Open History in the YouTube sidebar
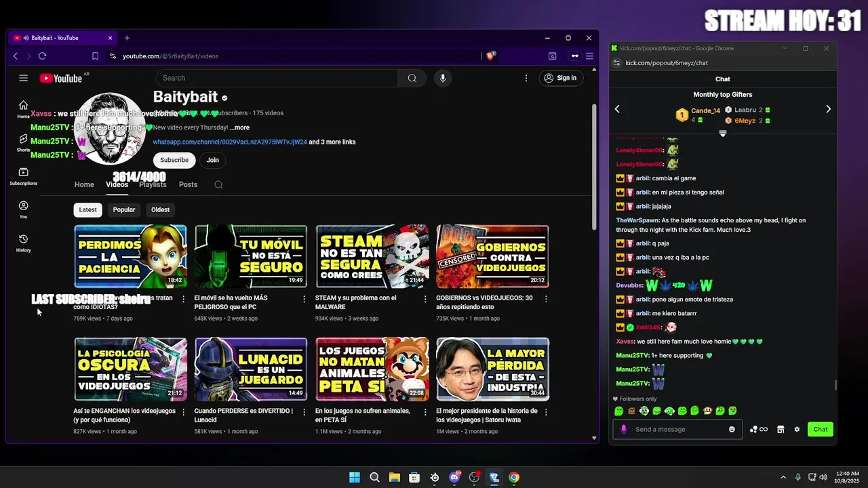This screenshot has height=488, width=868. click(23, 243)
